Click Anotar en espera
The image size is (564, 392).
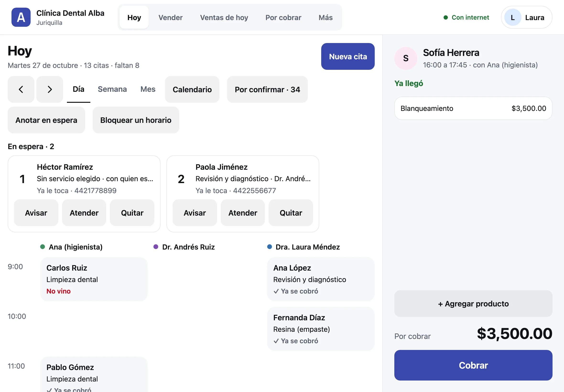[46, 120]
